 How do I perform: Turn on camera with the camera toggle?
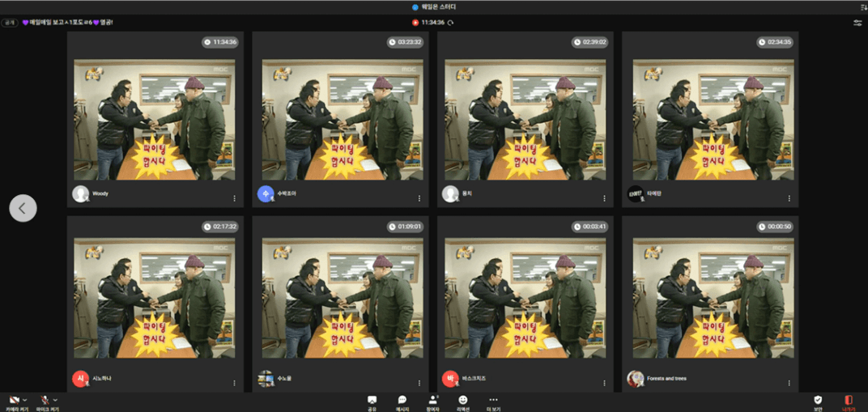[x=15, y=400]
